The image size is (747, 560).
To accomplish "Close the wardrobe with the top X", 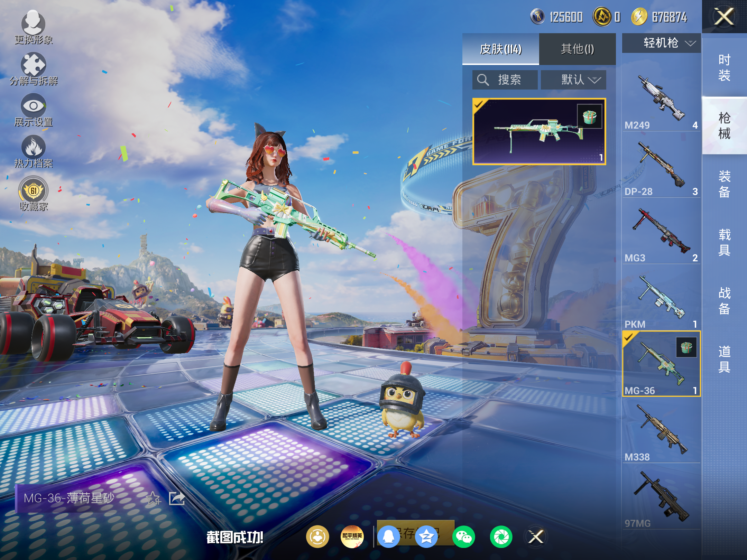I will 724,17.
